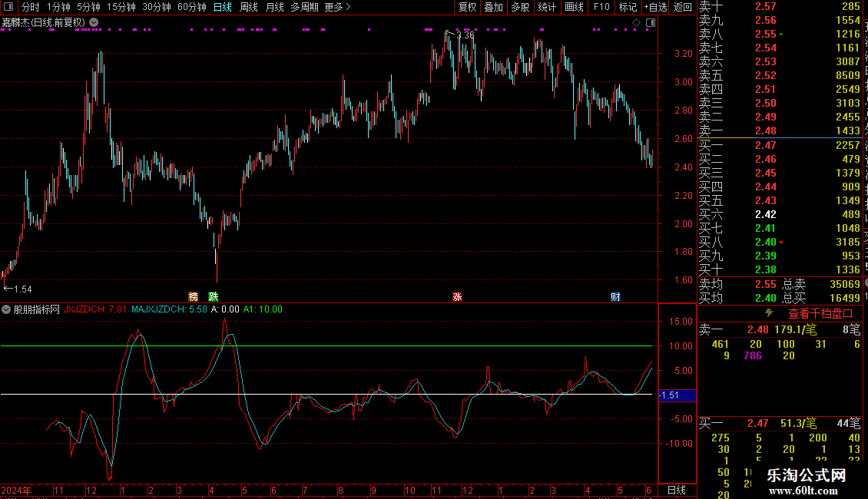Viewport: 868px width, 499px height.
Task: Click the 榜 event marker
Action: point(194,297)
